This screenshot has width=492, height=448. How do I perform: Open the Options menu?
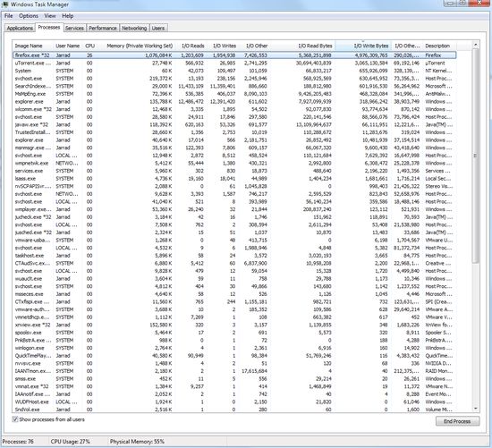coord(29,16)
